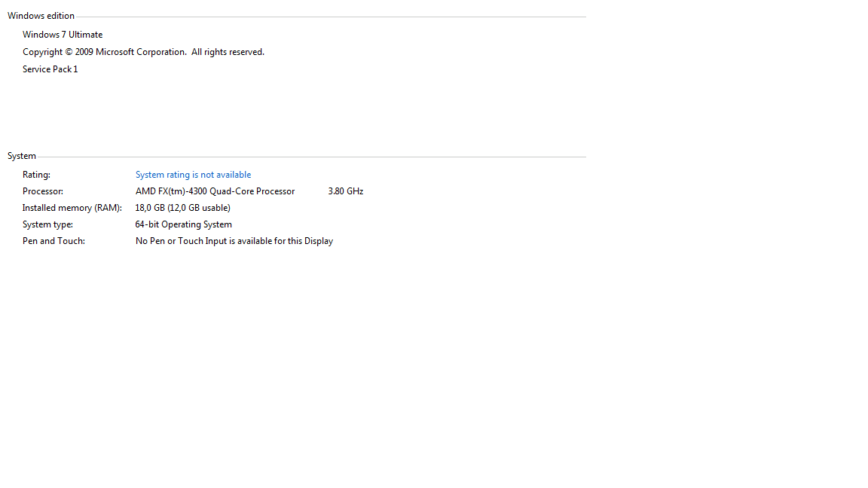Screen dimensions: 868x488
Task: Click the divider line beside System heading
Action: point(312,157)
